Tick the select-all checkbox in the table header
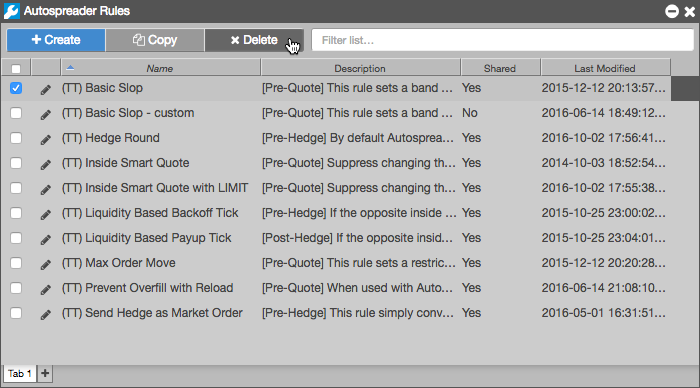 coord(16,69)
